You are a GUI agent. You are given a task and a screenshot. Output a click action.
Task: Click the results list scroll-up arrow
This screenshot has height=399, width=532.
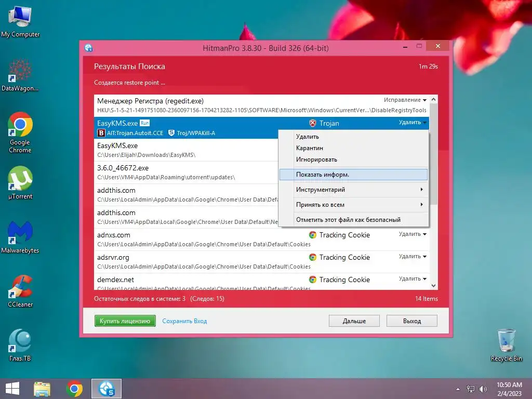433,99
